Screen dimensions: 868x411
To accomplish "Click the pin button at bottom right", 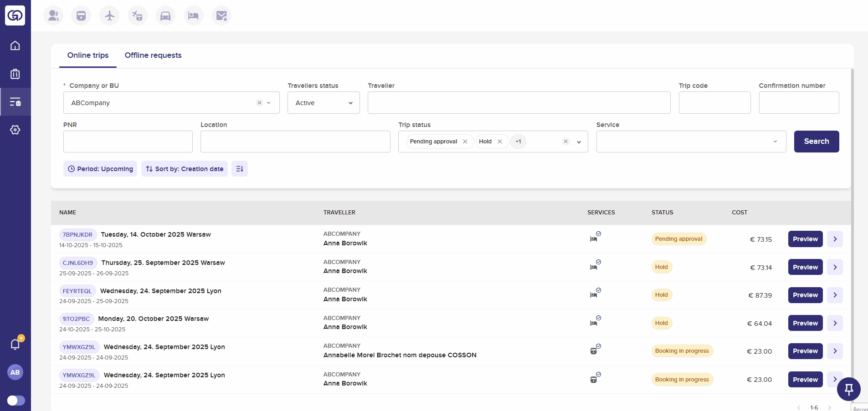I will [x=848, y=389].
